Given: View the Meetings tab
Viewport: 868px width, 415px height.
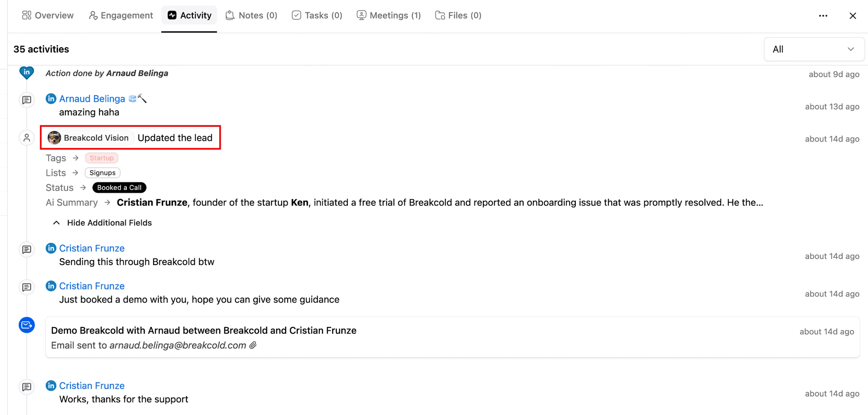Looking at the screenshot, I should tap(388, 15).
